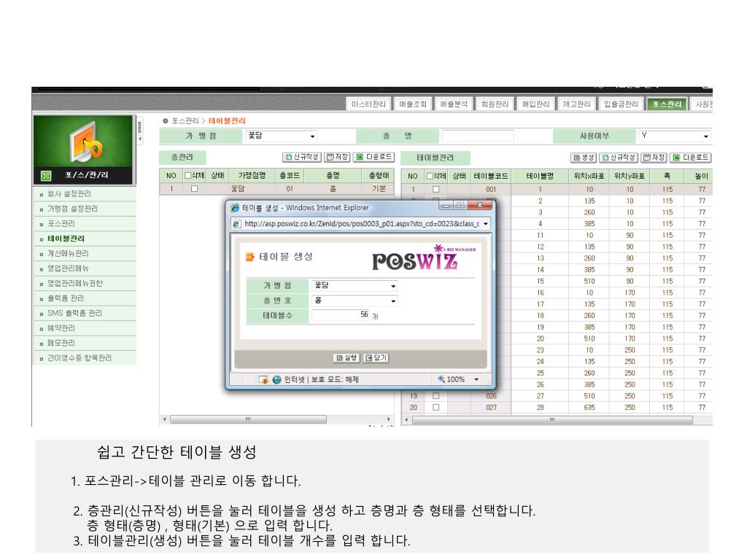Click 층명 search input field

(478, 136)
